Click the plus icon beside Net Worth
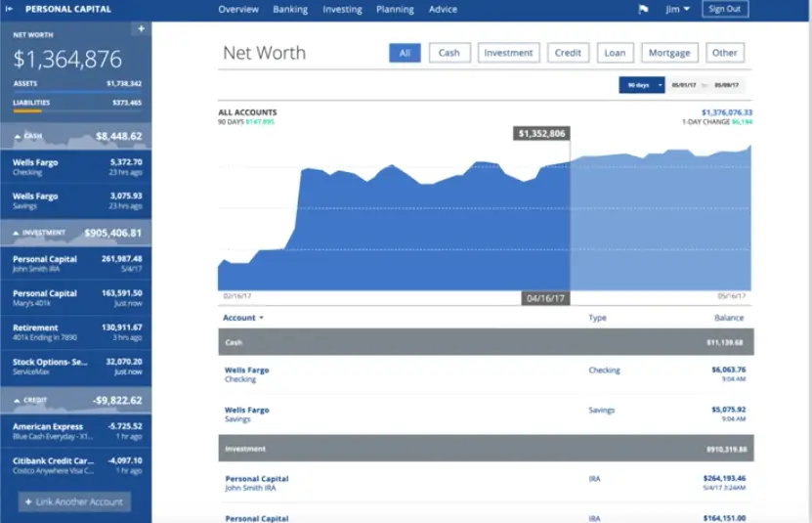This screenshot has width=812, height=523. pos(141,29)
